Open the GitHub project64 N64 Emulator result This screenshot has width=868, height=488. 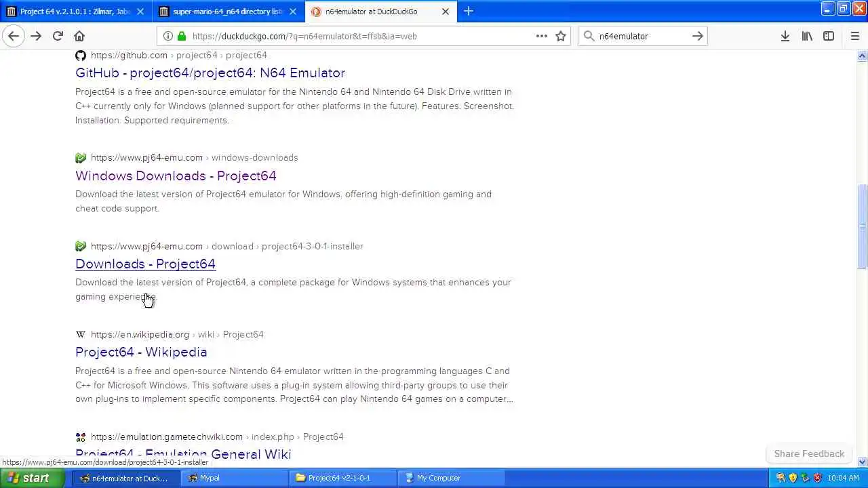(210, 73)
